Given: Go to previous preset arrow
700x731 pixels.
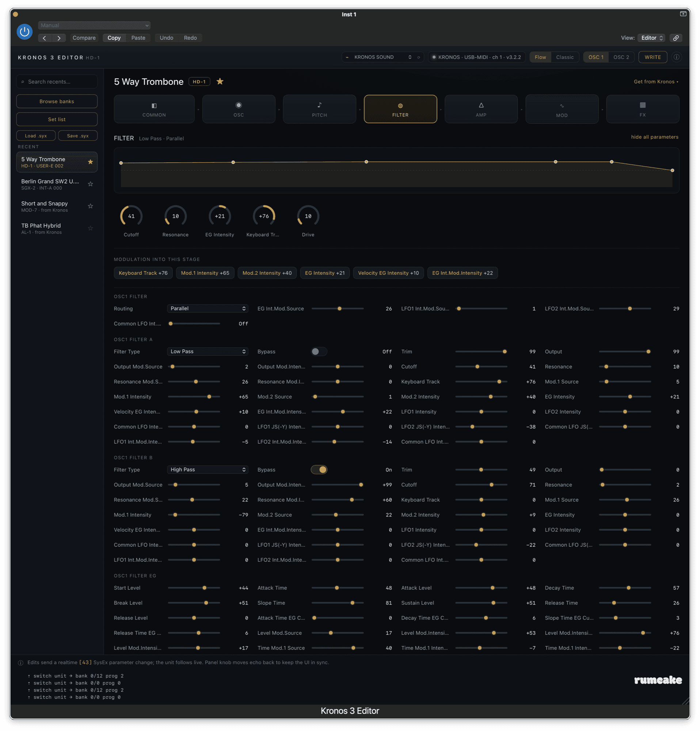Looking at the screenshot, I should pyautogui.click(x=45, y=38).
